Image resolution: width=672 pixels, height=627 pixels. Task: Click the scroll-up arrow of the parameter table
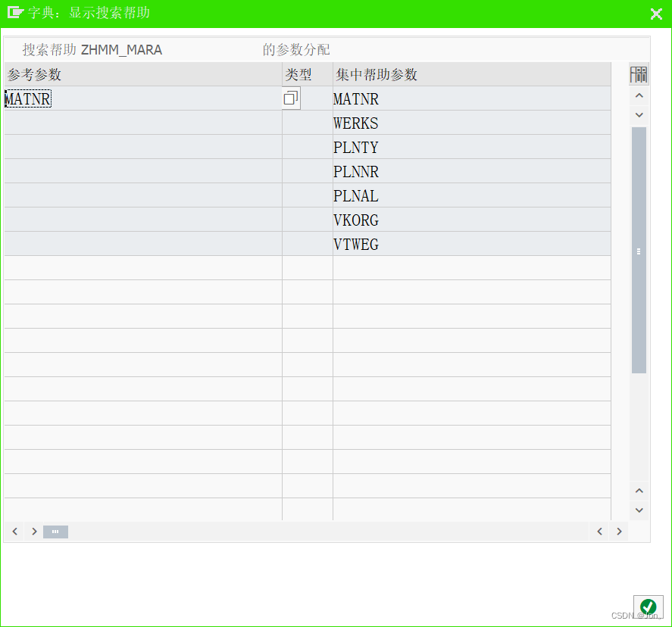(639, 95)
